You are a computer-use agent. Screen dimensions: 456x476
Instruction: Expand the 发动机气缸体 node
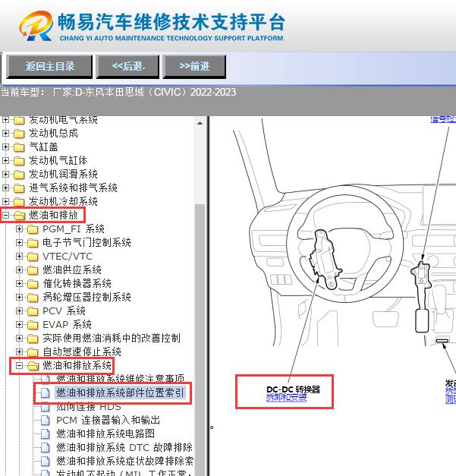click(x=5, y=161)
